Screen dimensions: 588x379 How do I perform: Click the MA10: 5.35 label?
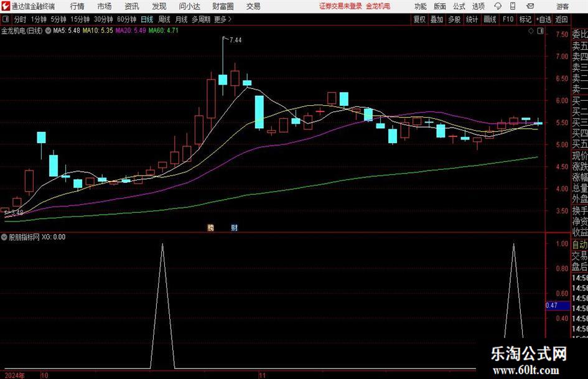coord(98,30)
